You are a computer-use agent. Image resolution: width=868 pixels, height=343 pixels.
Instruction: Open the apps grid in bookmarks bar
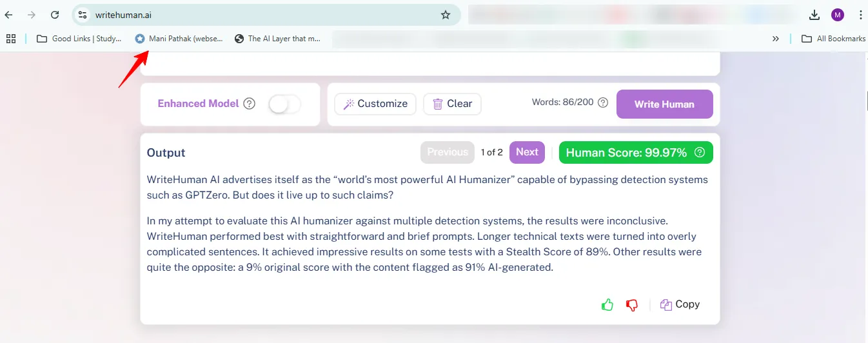pyautogui.click(x=11, y=39)
